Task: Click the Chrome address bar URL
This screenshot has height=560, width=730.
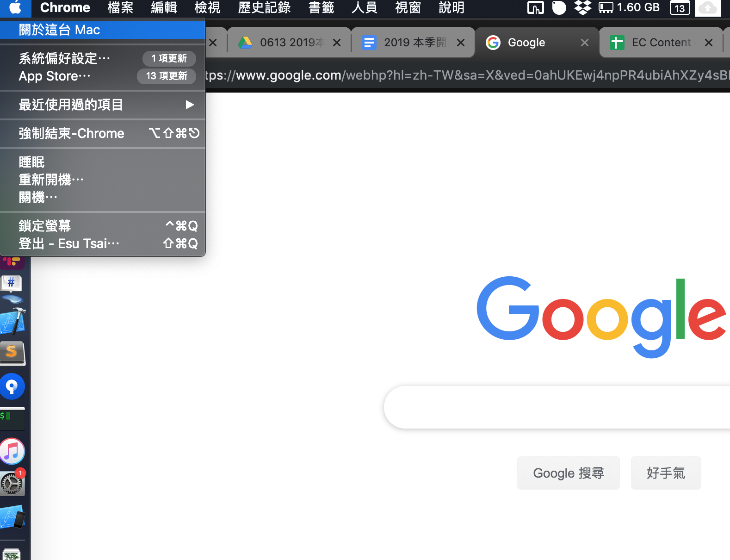Action: pos(468,75)
